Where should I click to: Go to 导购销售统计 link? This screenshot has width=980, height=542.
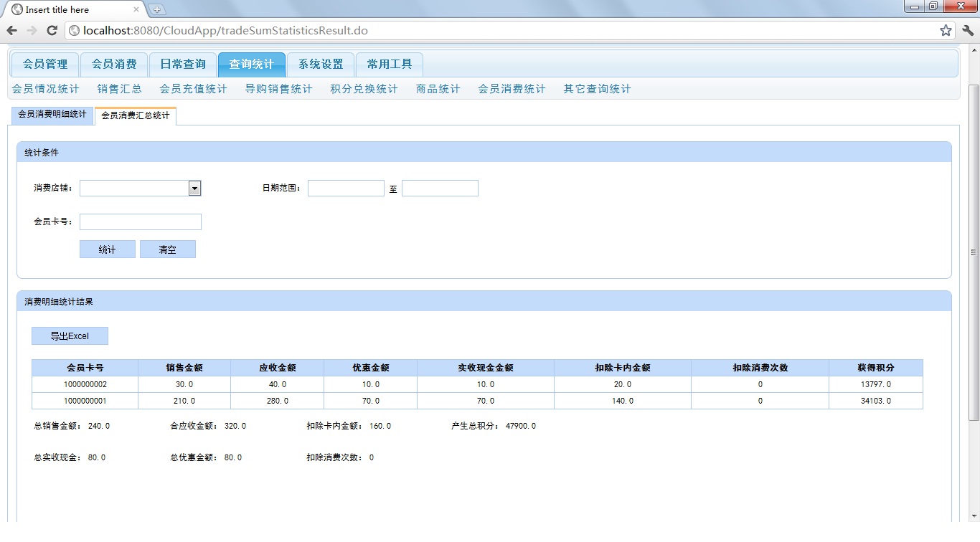click(x=279, y=89)
